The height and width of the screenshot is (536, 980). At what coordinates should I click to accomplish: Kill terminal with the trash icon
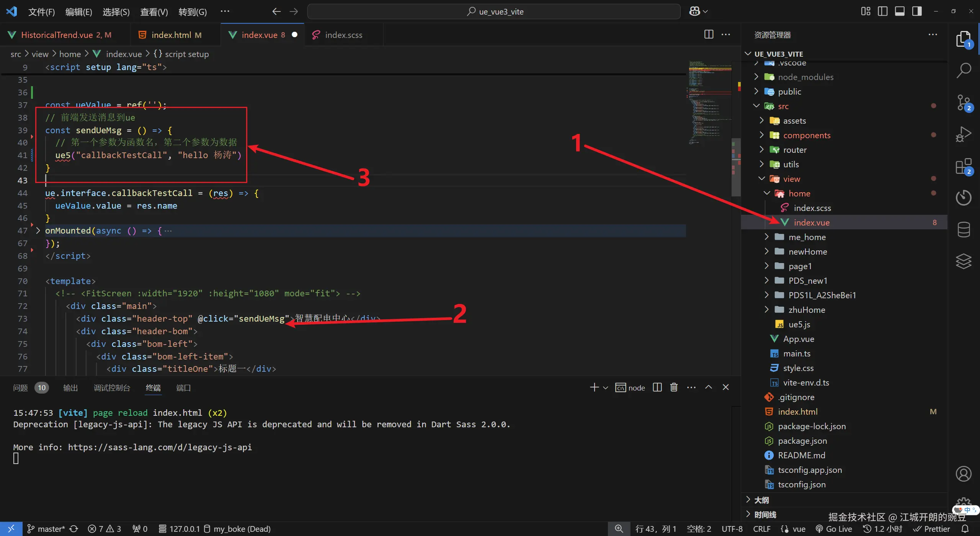(674, 387)
